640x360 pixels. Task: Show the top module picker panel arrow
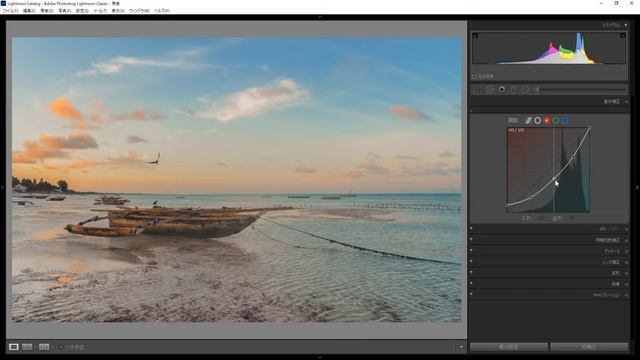pos(320,17)
